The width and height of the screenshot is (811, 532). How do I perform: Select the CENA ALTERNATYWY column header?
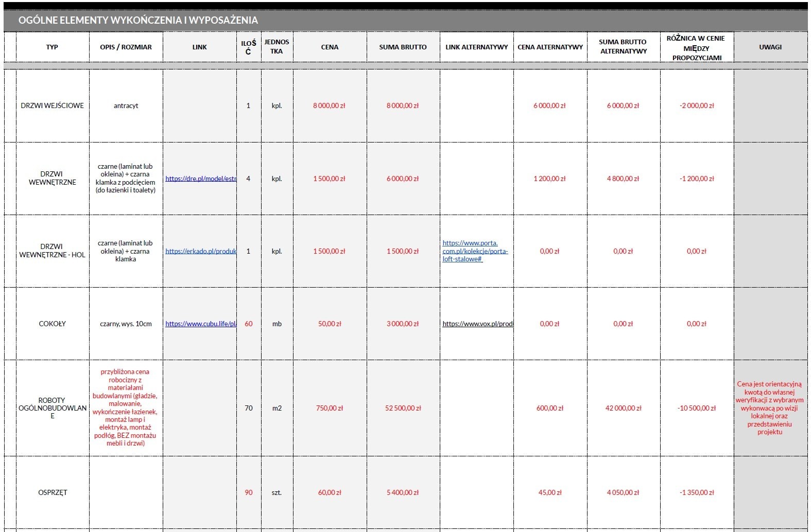coord(550,47)
